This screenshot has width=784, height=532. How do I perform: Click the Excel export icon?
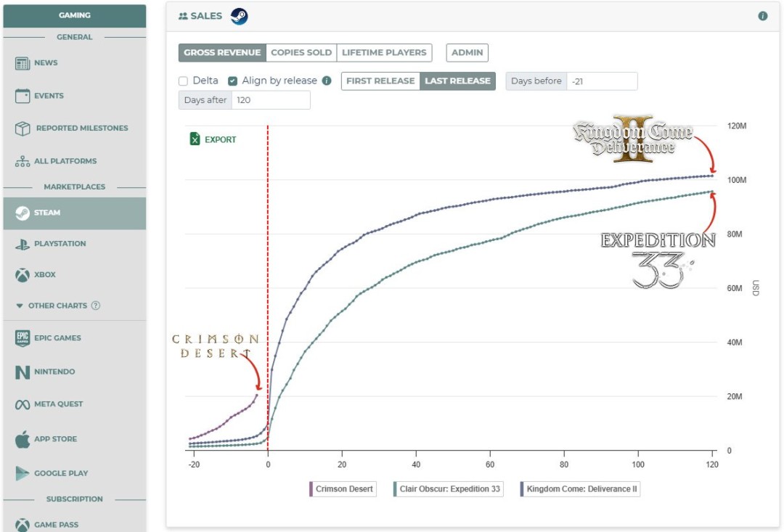pos(195,139)
